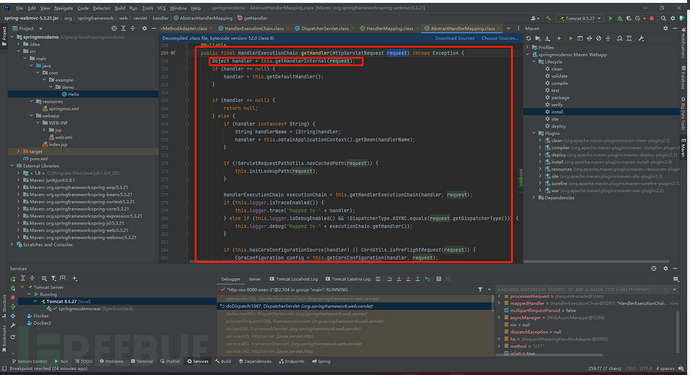This screenshot has height=375, width=690.
Task: Open the Terminal tool window
Action: 141,361
